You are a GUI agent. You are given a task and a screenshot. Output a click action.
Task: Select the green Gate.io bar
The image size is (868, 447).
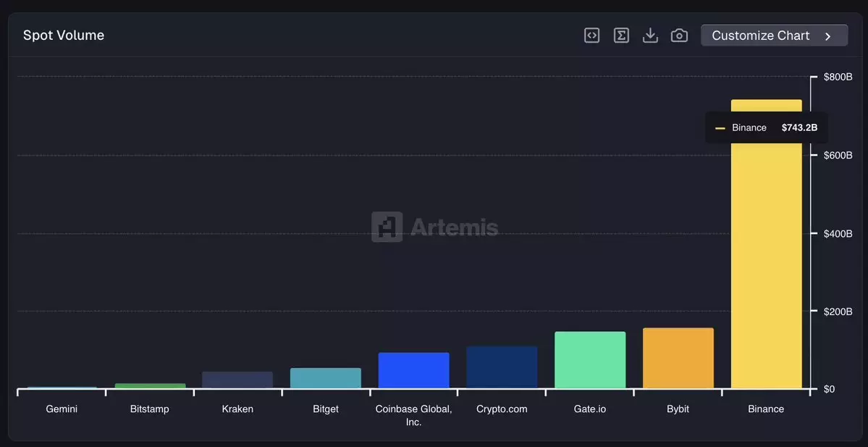click(x=590, y=360)
